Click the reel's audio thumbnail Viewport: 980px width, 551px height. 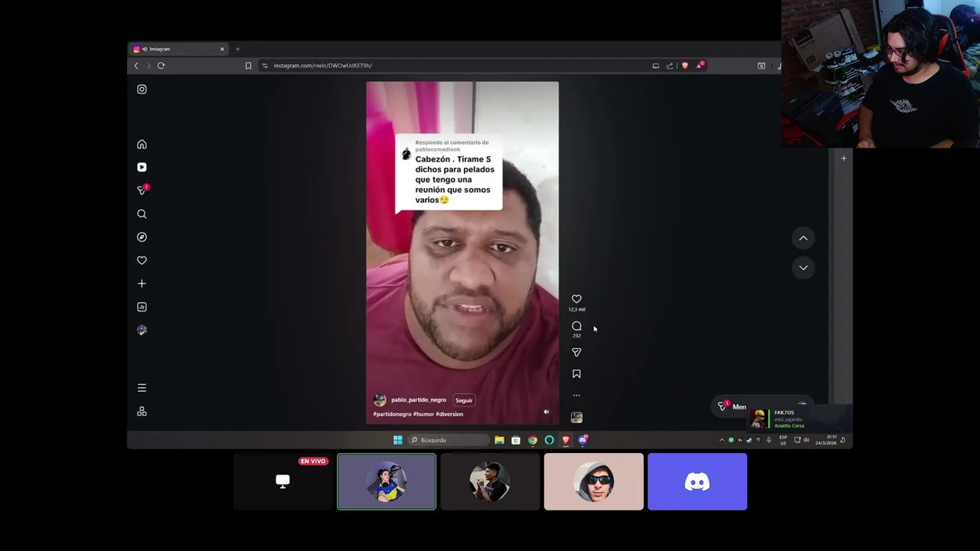coord(577,417)
